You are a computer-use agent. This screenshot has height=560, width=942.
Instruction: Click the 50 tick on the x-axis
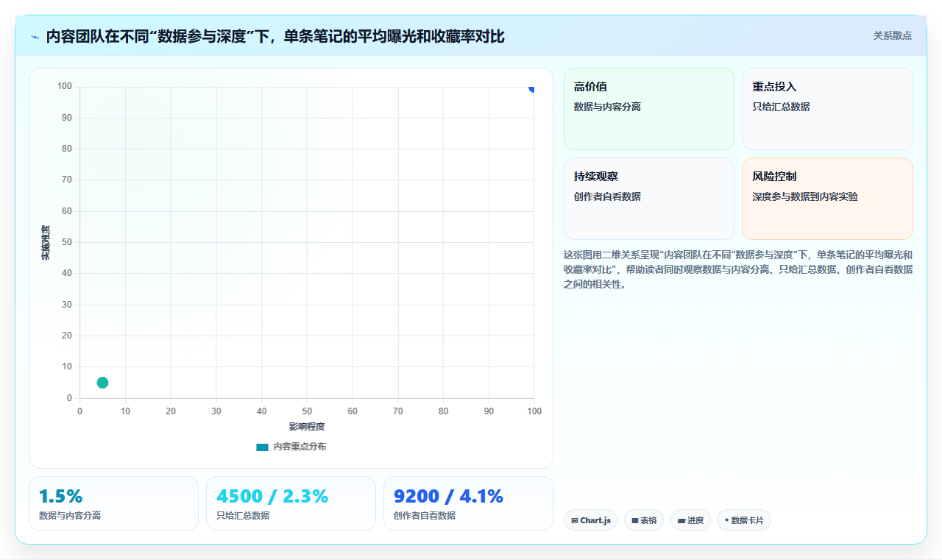click(x=307, y=411)
